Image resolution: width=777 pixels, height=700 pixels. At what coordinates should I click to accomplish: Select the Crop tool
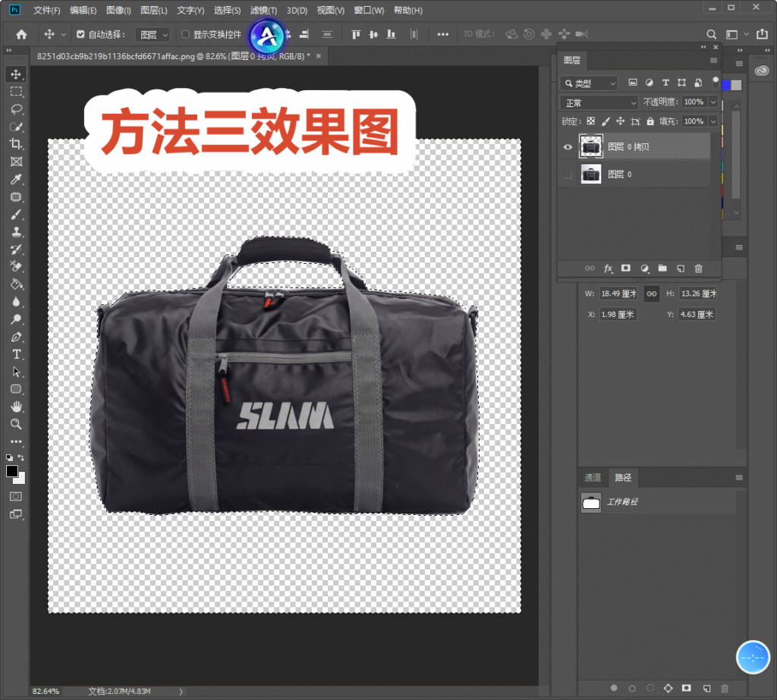point(16,144)
